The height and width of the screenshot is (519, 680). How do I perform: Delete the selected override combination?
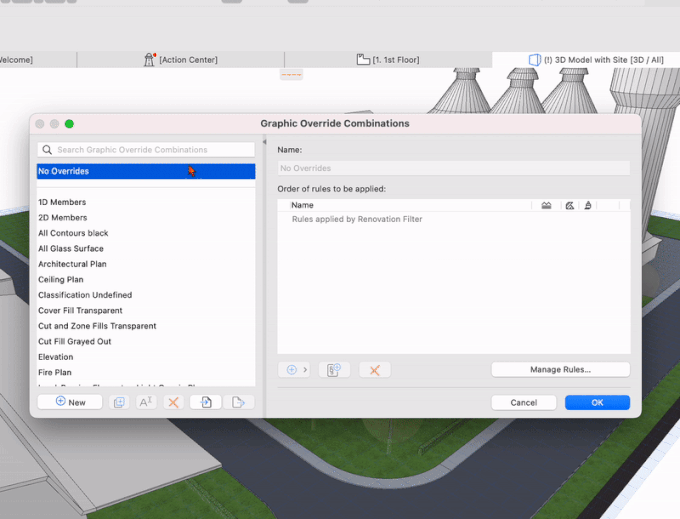point(173,402)
